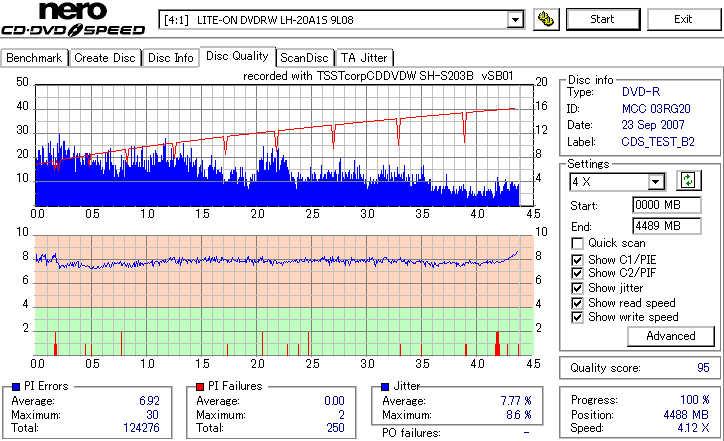724x441 pixels.
Task: Click the blue Jitter legend square
Action: pos(385,387)
